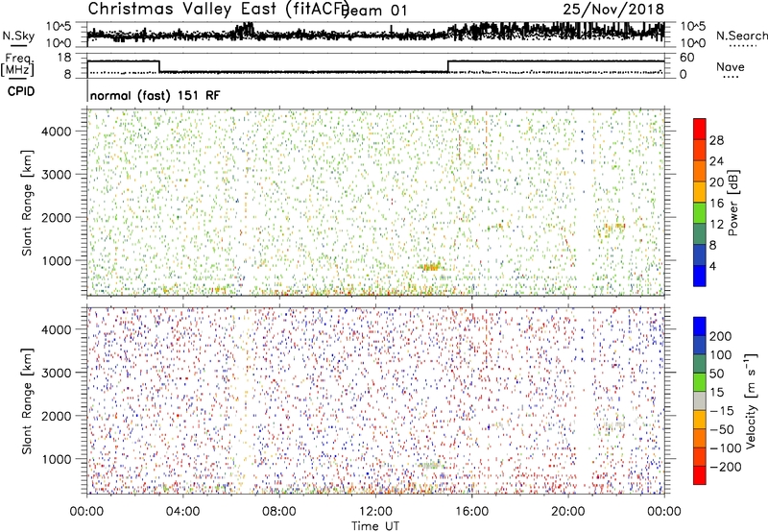The image size is (768, 532).
Task: Click the '12:00' time axis label
Action: 375,512
